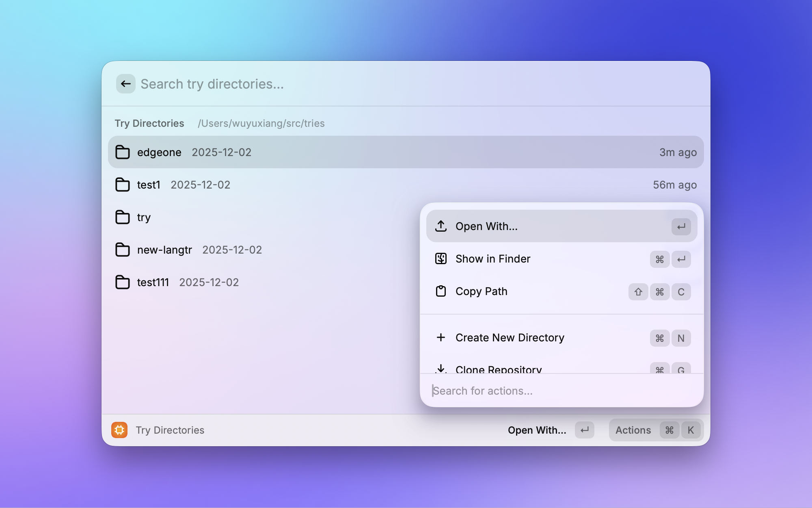The height and width of the screenshot is (508, 812).
Task: Click the Open With share icon
Action: point(441,226)
